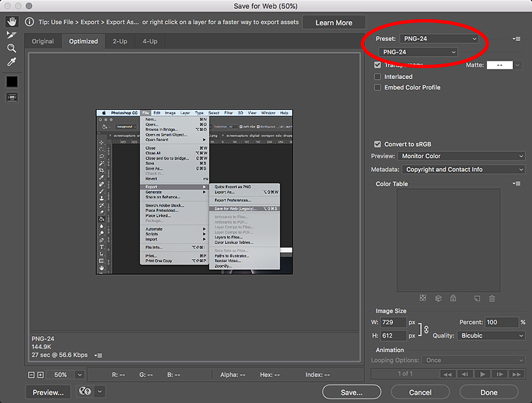The width and height of the screenshot is (532, 403).
Task: Play the animation
Action: (x=482, y=374)
